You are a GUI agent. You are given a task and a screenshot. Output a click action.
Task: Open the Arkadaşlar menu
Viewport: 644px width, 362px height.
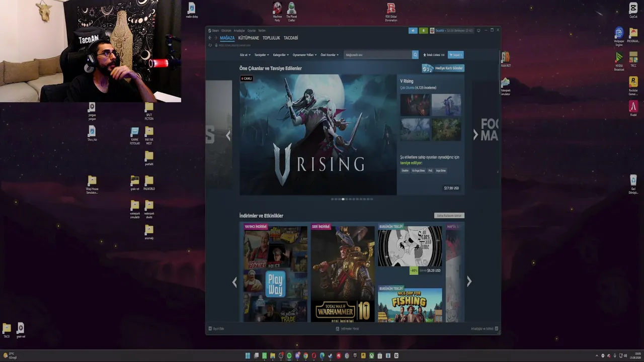[239, 31]
